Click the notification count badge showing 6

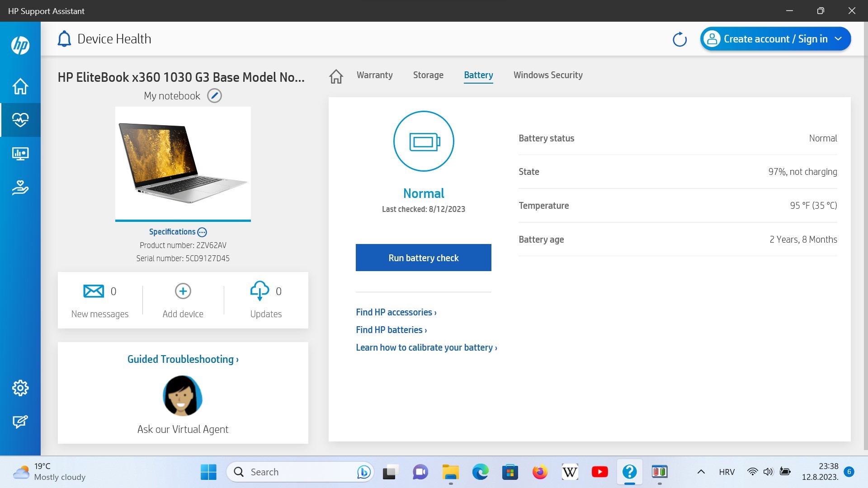(849, 472)
